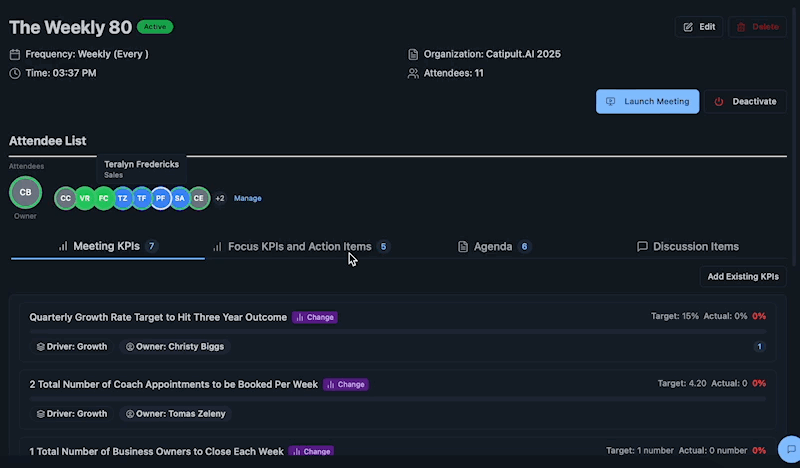The image size is (800, 468).
Task: Launch the meeting
Action: click(648, 101)
